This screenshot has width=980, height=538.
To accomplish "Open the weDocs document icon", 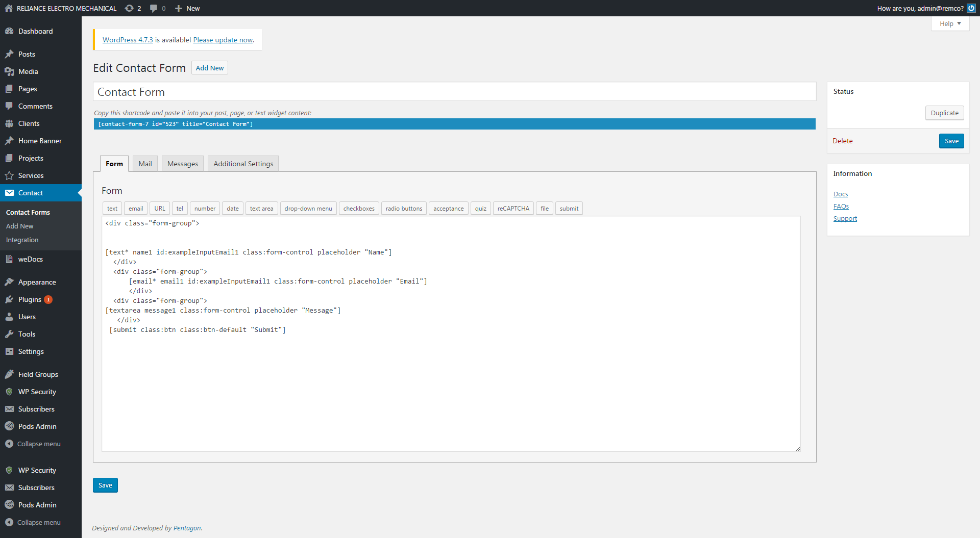I will click(x=9, y=259).
